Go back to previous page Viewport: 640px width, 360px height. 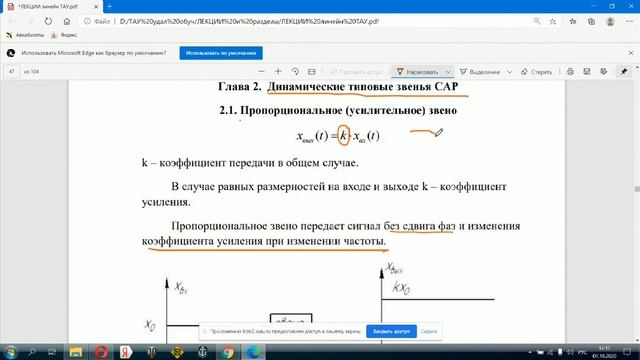pos(11,21)
